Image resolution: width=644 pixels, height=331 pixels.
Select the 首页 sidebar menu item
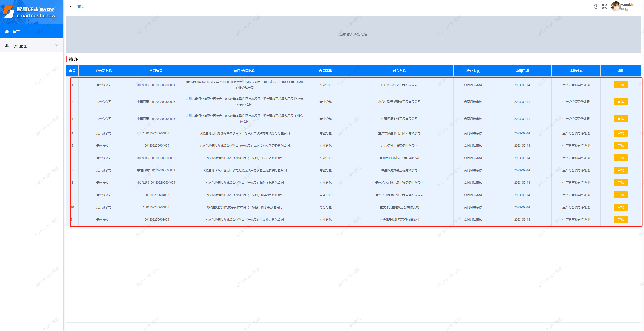16,32
